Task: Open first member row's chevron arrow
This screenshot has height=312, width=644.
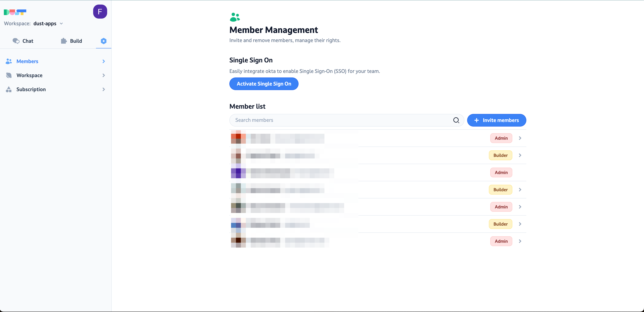Action: [520, 138]
